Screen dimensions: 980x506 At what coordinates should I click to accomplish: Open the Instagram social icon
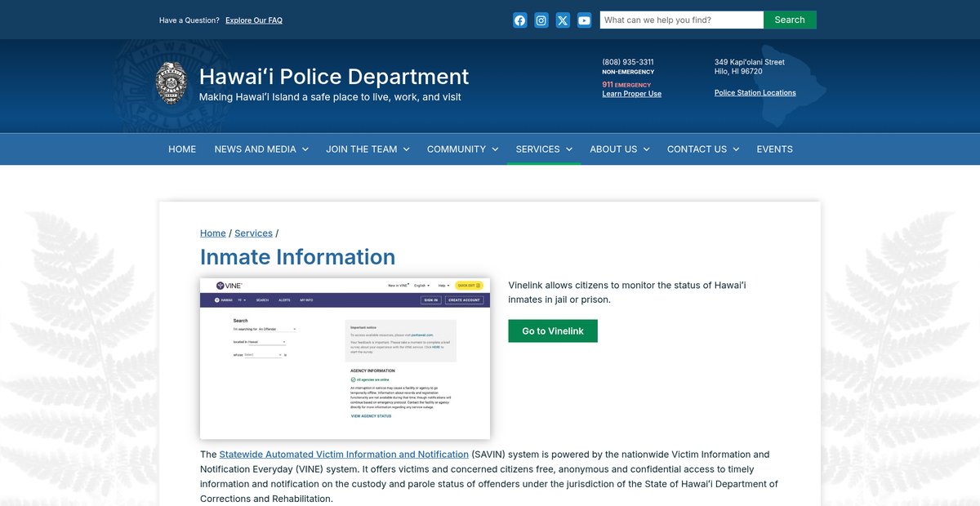click(x=541, y=20)
